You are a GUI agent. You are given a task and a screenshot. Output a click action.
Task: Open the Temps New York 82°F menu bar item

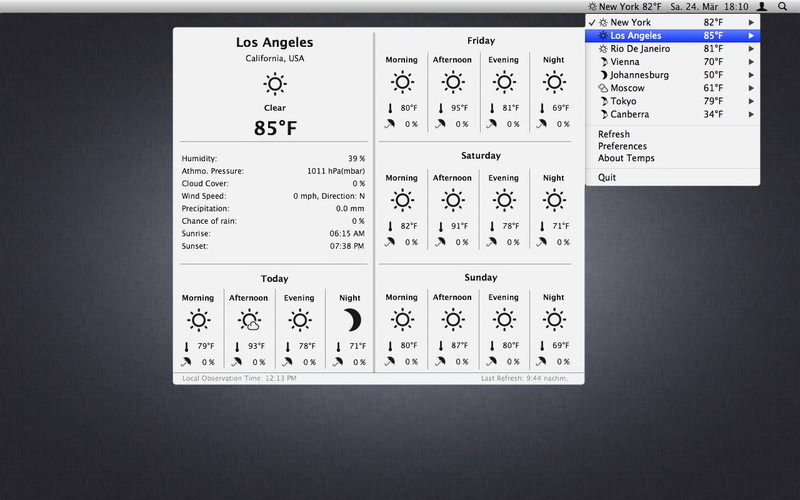(625, 7)
